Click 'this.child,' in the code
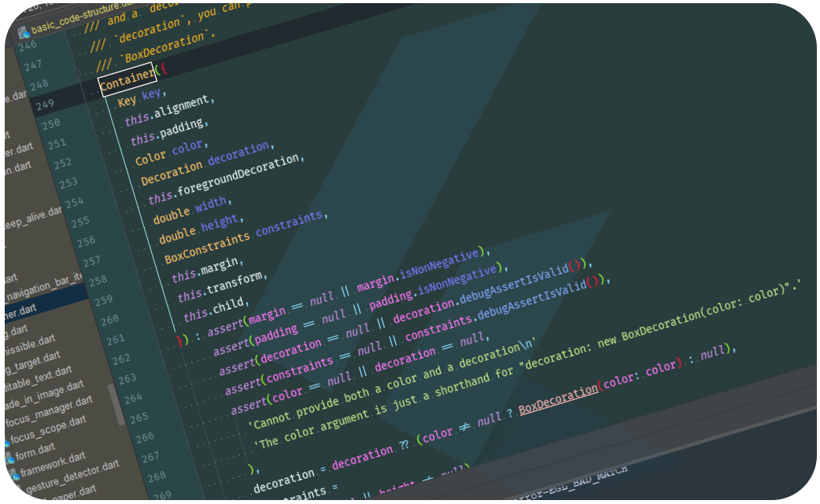 coord(216,309)
